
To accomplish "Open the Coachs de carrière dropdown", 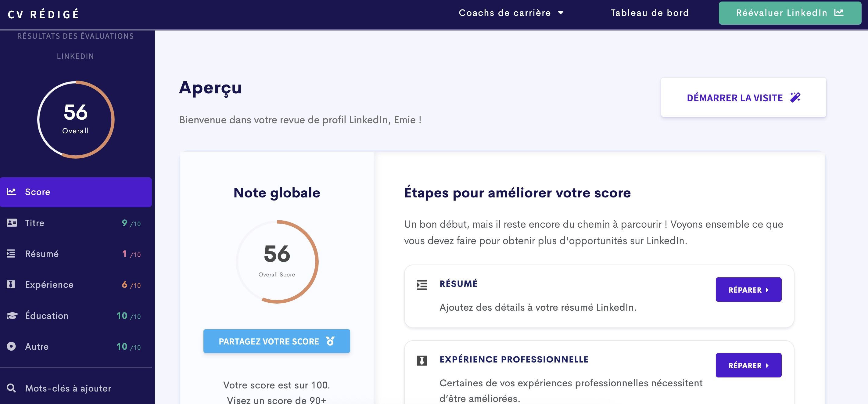I will pos(511,13).
